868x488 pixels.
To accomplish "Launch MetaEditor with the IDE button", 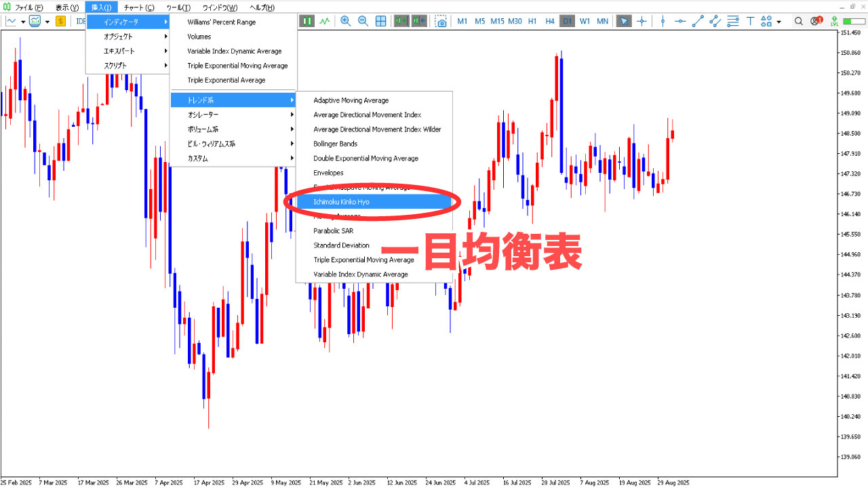I will tap(80, 21).
